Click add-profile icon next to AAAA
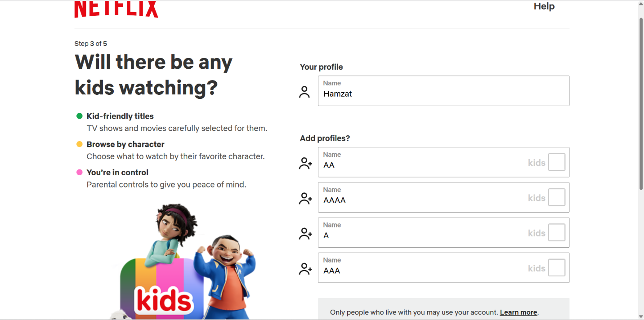The image size is (644, 320). [305, 198]
